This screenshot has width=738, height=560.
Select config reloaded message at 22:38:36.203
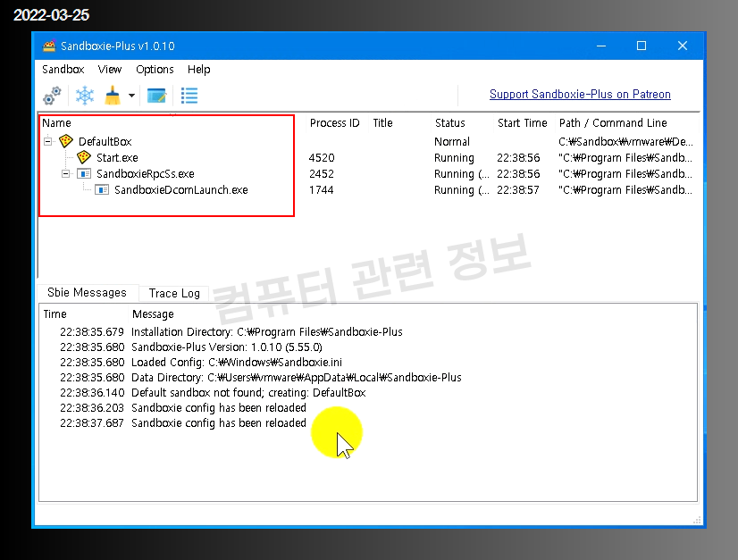tap(367, 407)
